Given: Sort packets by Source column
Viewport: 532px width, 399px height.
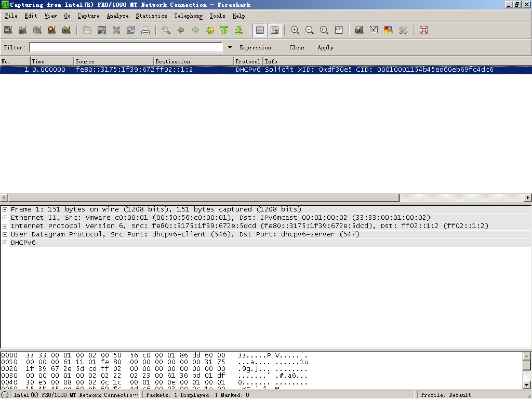Looking at the screenshot, I should pyautogui.click(x=114, y=61).
